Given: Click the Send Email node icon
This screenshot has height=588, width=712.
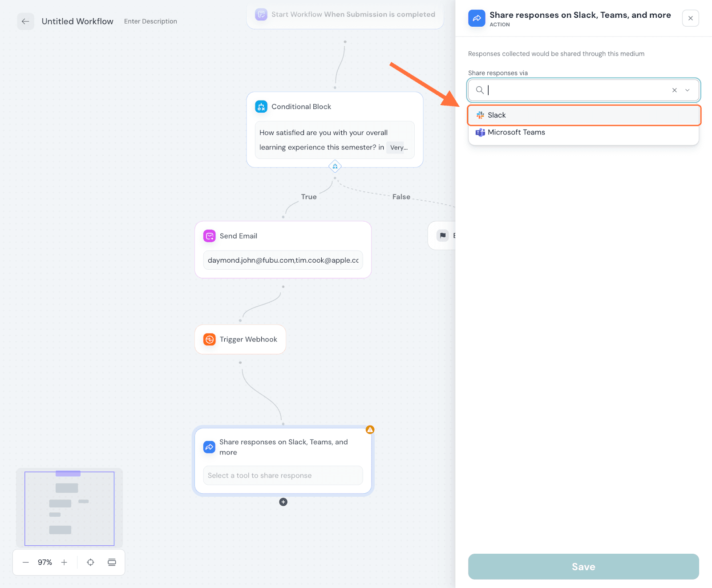Looking at the screenshot, I should coord(209,236).
